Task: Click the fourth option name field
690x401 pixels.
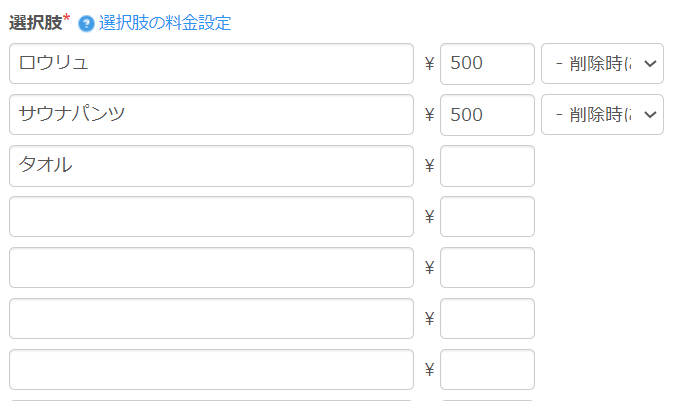Action: pyautogui.click(x=211, y=217)
